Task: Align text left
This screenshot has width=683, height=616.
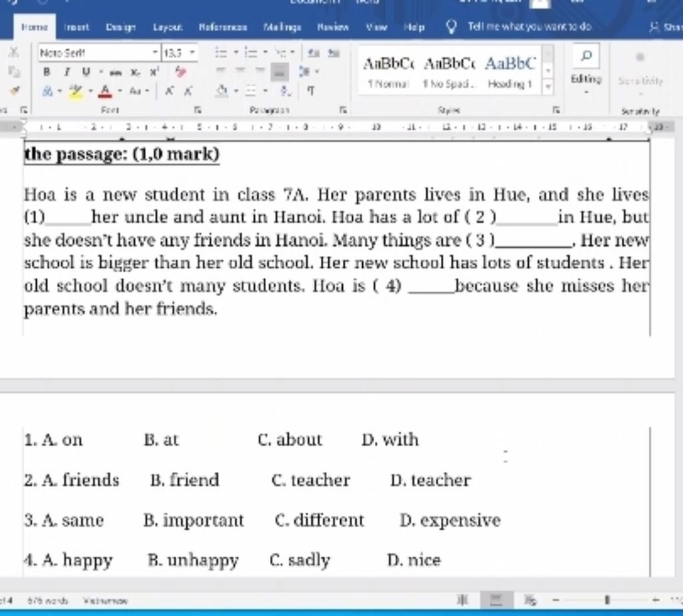Action: pos(221,71)
